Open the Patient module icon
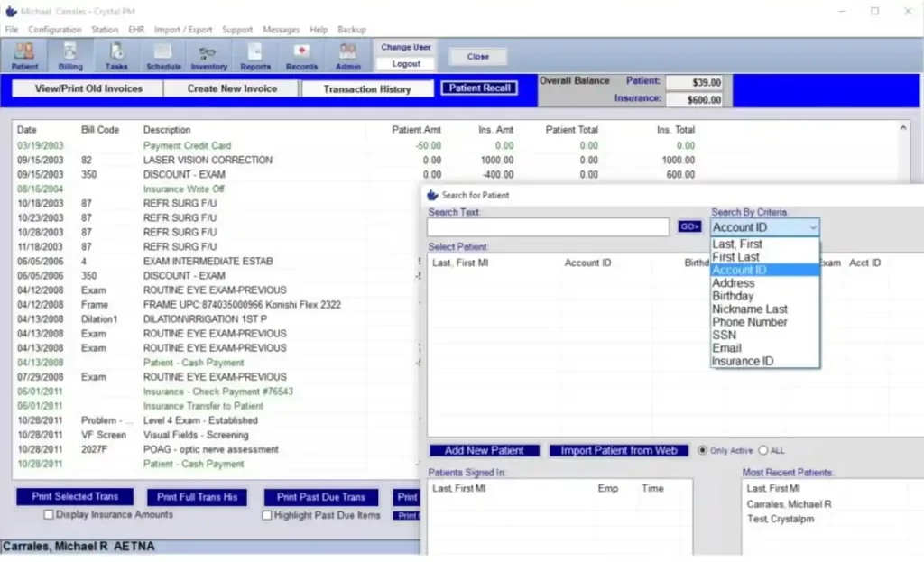Image resolution: width=924 pixels, height=562 pixels. pos(23,56)
